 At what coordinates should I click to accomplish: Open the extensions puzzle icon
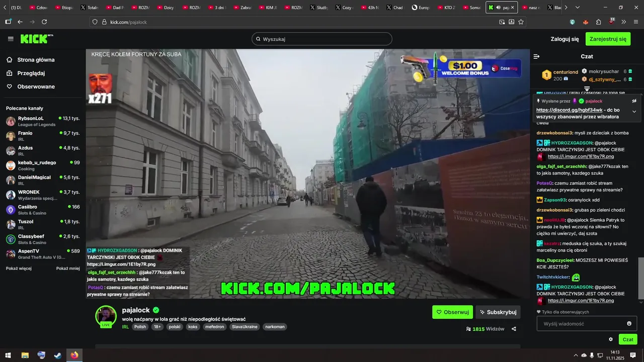click(599, 22)
